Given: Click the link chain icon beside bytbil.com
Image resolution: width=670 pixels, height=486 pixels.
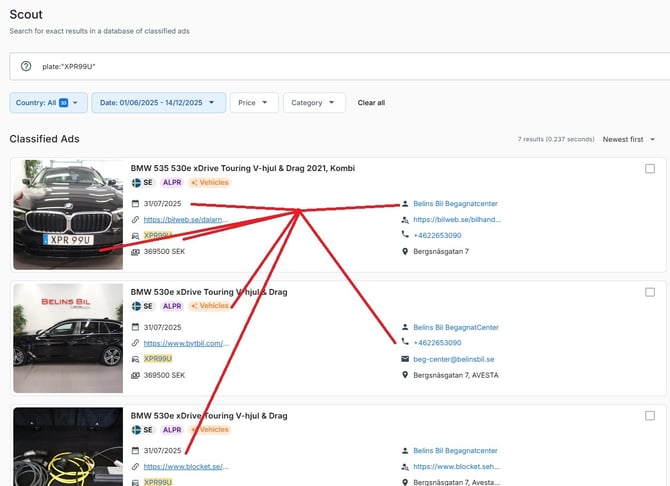Looking at the screenshot, I should (135, 343).
